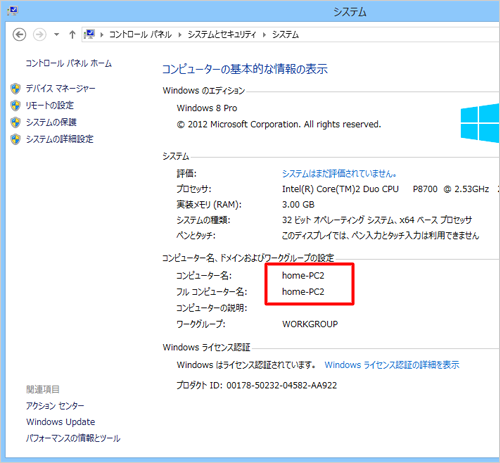
Task: Open the recent locations dropdown arrow
Action: 57,34
